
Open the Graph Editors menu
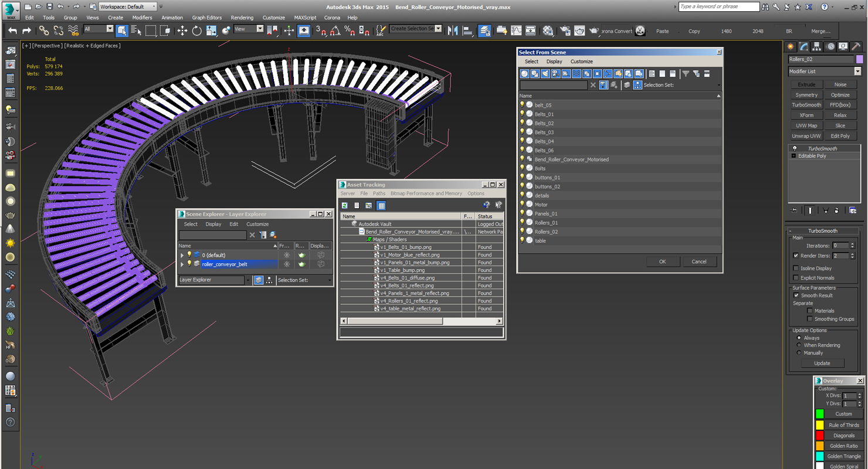[206, 18]
